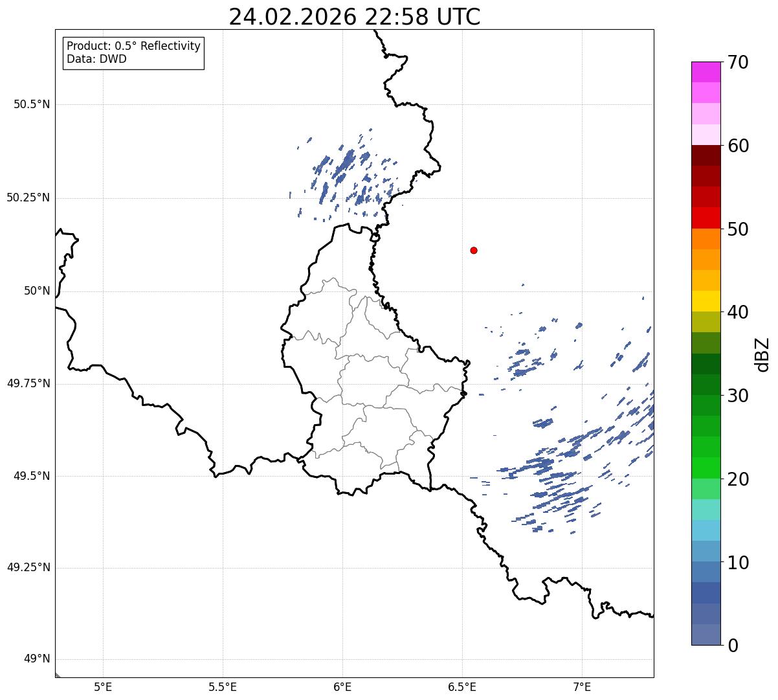Click the colorbar tick label "10"

click(738, 563)
